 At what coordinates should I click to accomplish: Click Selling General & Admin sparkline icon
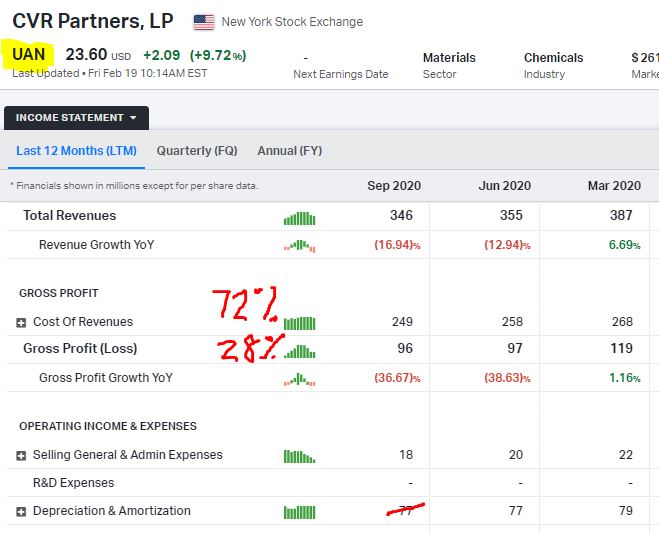(299, 456)
